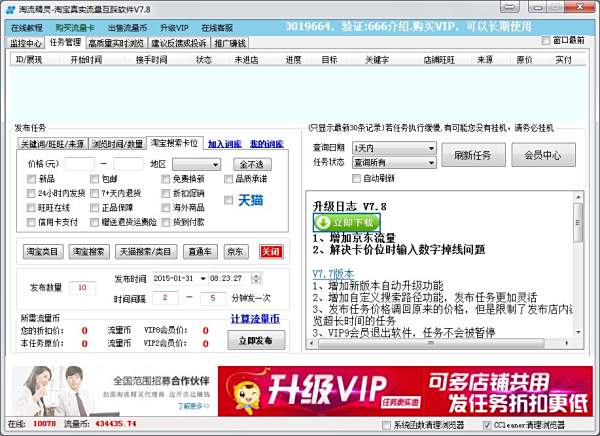The height and width of the screenshot is (436, 600).
Task: Toggle the 自动刷新 checkbox
Action: pos(356,178)
